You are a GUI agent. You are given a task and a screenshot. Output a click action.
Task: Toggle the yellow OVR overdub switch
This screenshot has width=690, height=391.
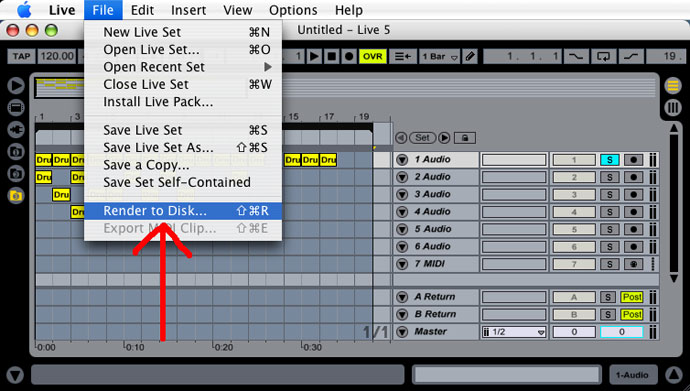tap(373, 56)
